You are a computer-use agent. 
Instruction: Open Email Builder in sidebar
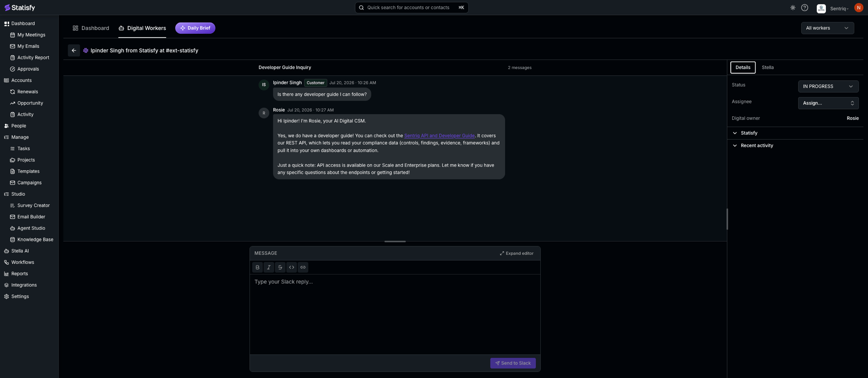click(x=31, y=217)
